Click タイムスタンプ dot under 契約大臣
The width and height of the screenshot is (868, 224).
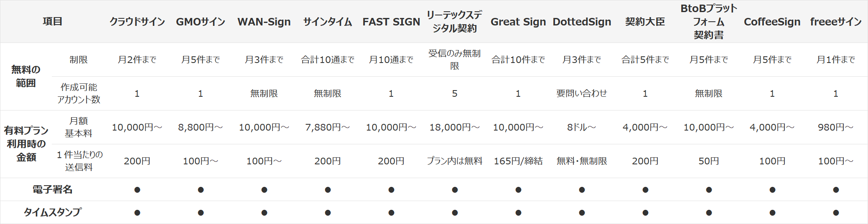point(645,213)
